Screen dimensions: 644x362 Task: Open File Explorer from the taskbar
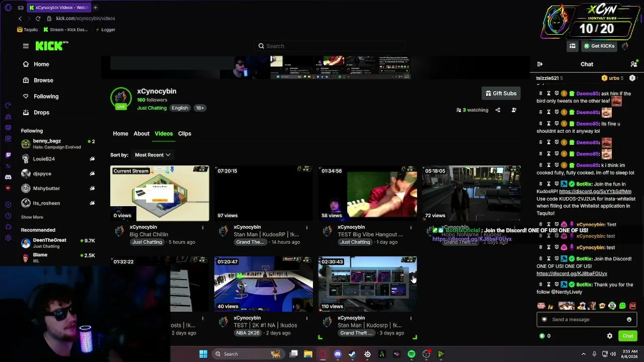click(308, 354)
